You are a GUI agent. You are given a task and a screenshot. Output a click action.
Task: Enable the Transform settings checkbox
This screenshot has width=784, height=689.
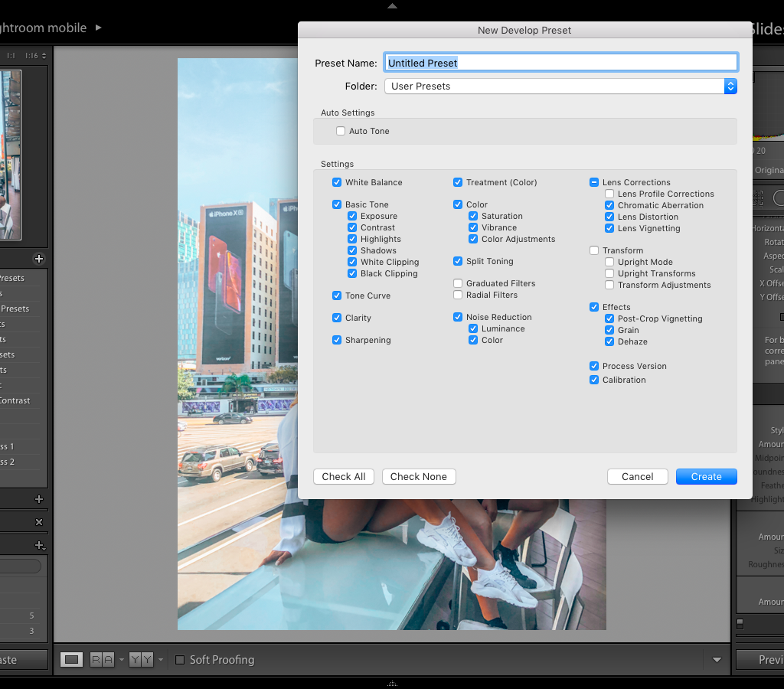(593, 250)
